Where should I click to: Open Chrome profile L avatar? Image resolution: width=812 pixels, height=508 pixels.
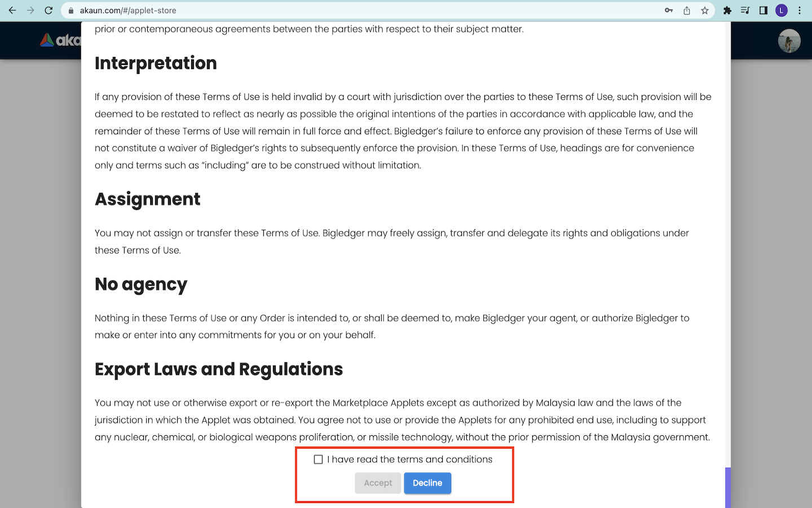(782, 10)
